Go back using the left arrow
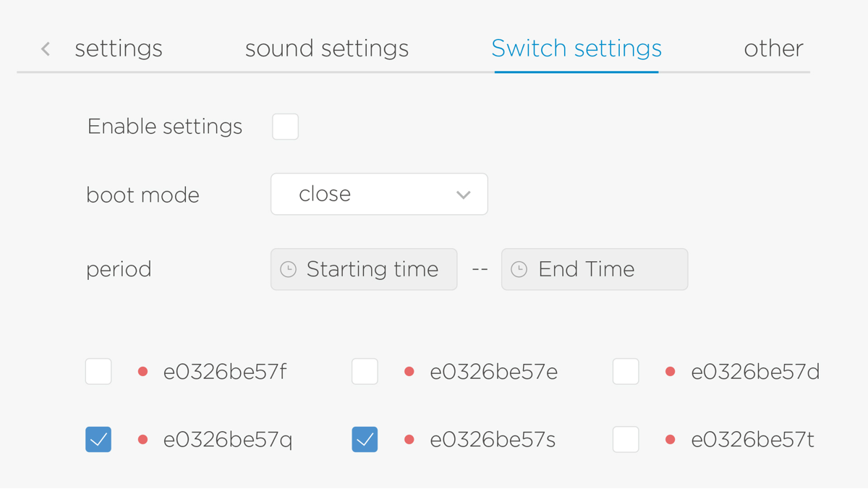The image size is (868, 489). (45, 48)
